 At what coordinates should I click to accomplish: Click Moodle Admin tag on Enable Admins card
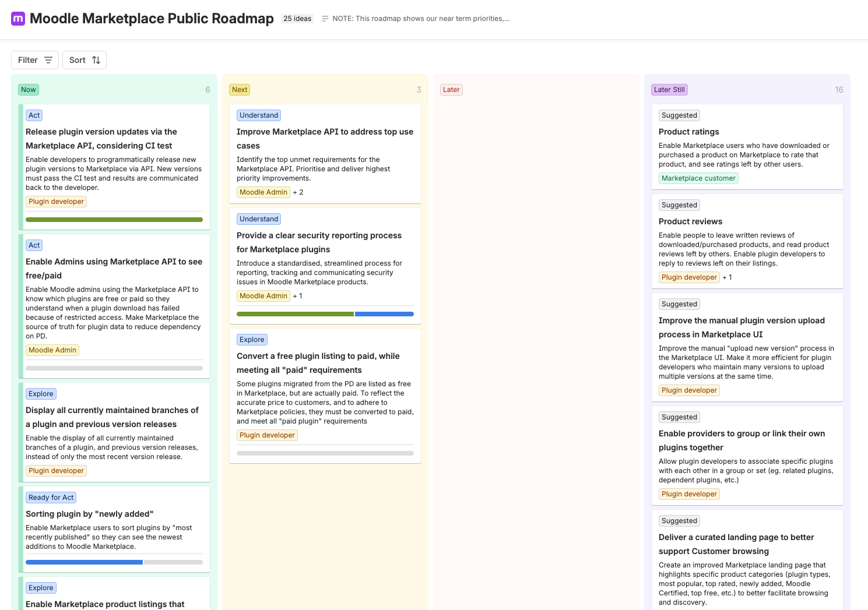(x=52, y=350)
